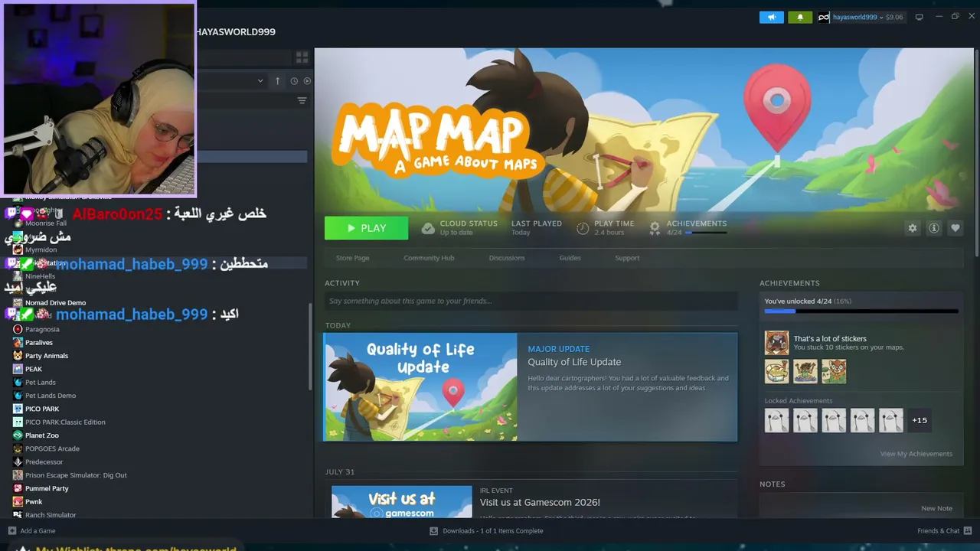This screenshot has height=551, width=980.
Task: Click the sort ascending arrow in library filter
Action: point(278,80)
